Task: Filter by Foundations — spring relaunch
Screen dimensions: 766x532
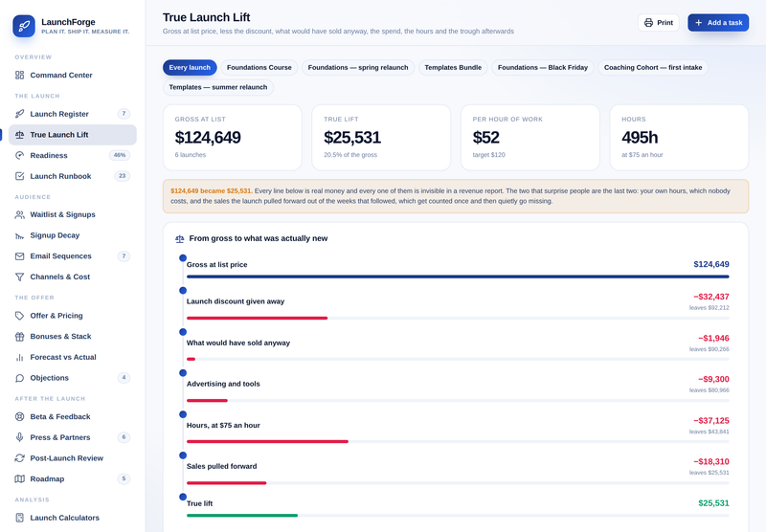Action: (x=358, y=67)
